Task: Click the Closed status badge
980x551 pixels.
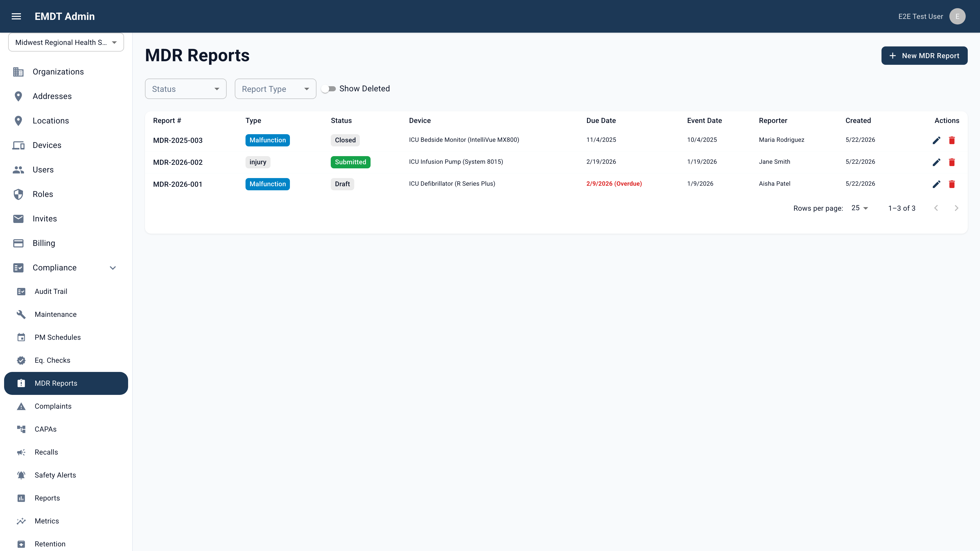Action: tap(345, 140)
